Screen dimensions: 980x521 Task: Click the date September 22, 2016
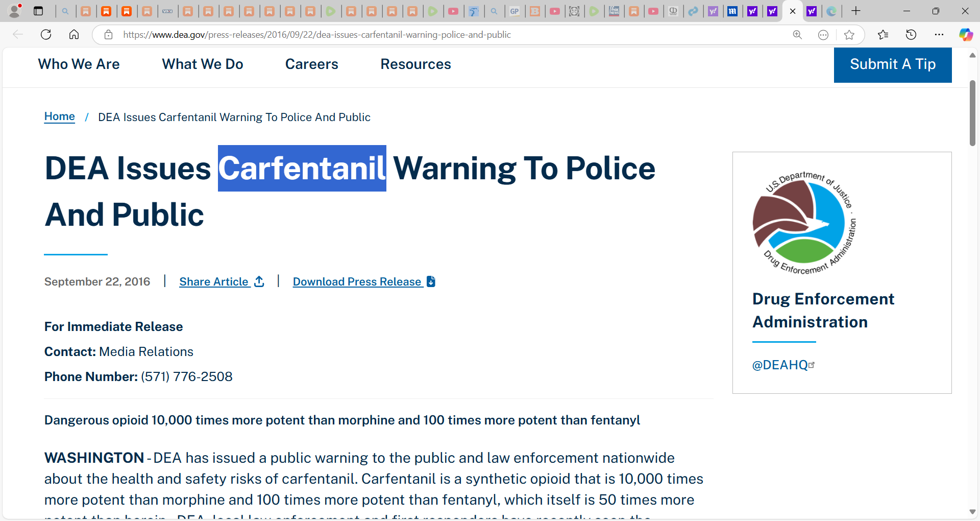pyautogui.click(x=97, y=281)
